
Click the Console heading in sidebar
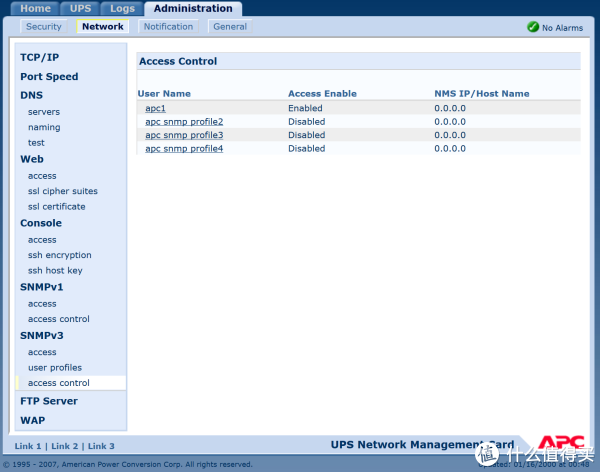click(41, 223)
